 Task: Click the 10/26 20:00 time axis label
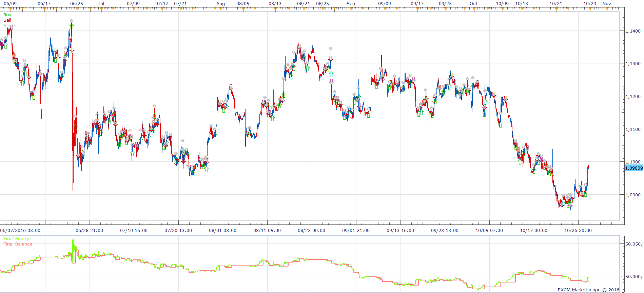tap(578, 231)
